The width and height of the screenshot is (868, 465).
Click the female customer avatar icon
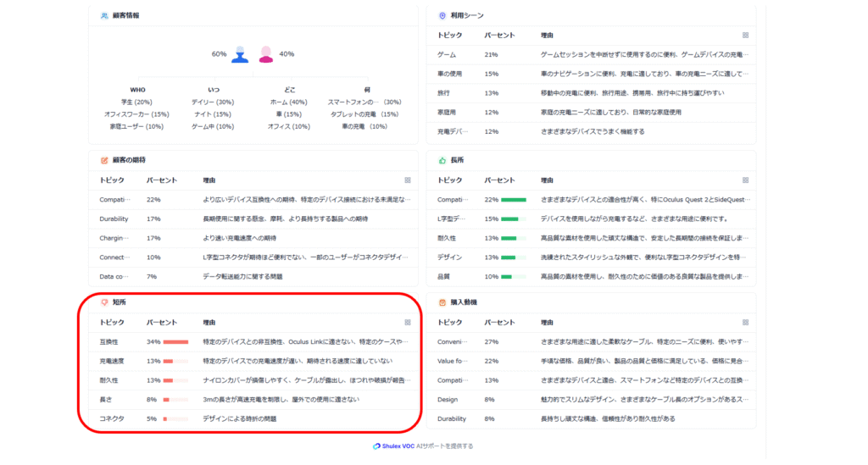266,54
